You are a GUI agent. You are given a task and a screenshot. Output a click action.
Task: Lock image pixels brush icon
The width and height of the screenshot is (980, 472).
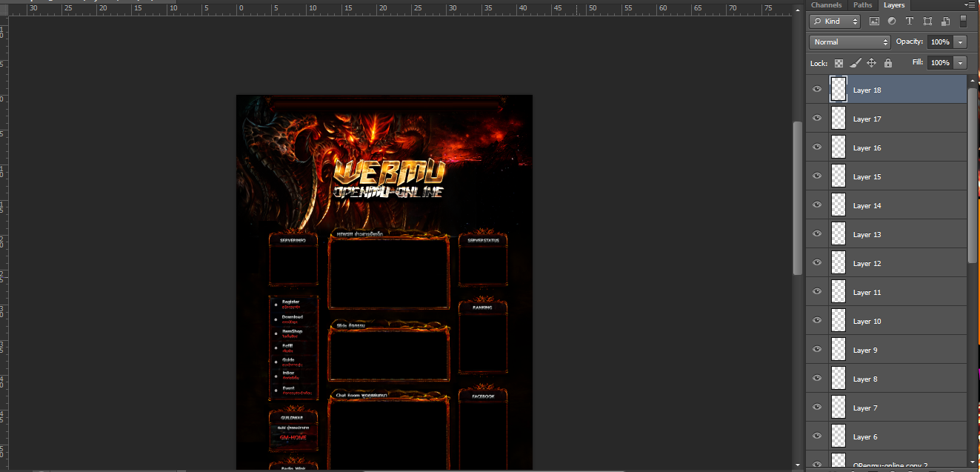(856, 63)
